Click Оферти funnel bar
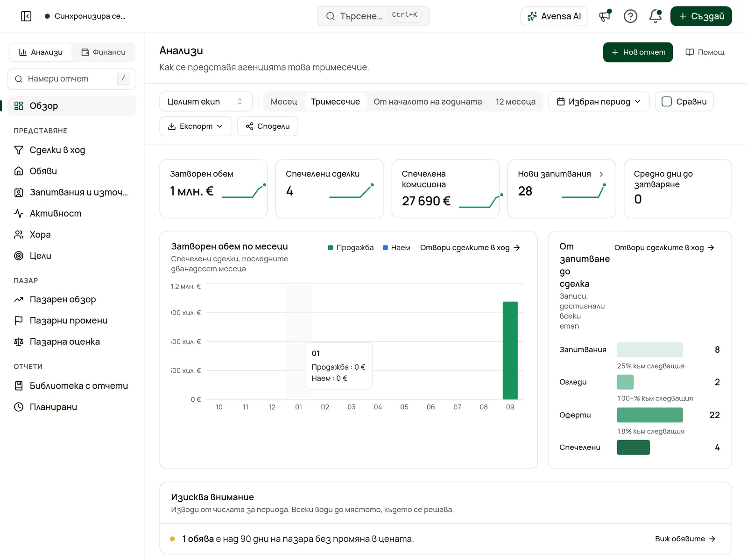 tap(650, 415)
